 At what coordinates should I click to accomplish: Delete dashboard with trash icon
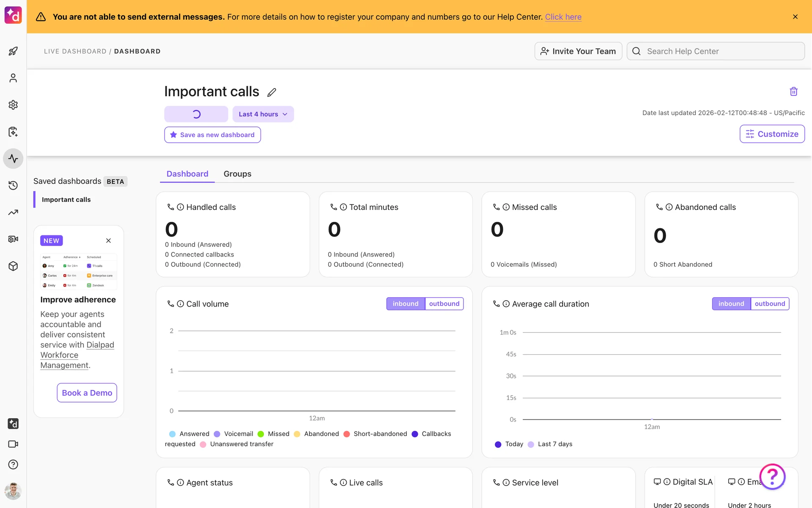pyautogui.click(x=793, y=91)
